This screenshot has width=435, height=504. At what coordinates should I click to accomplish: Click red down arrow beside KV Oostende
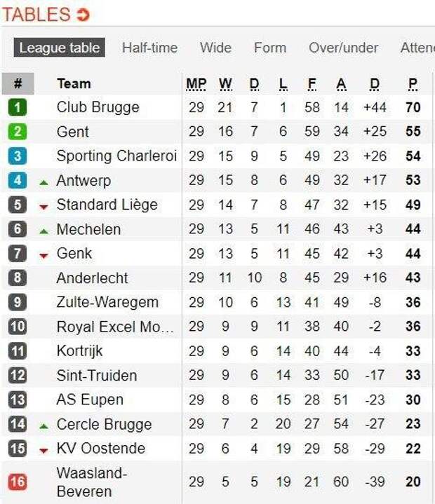tap(43, 451)
